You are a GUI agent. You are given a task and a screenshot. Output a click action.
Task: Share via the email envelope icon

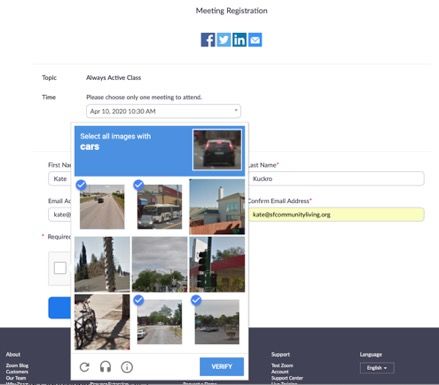tap(255, 40)
